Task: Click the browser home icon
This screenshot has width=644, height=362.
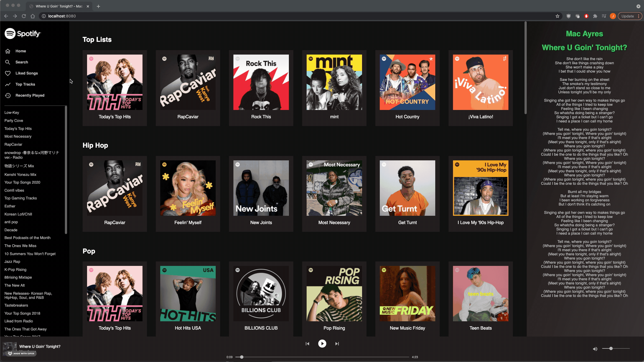Action: click(x=33, y=16)
